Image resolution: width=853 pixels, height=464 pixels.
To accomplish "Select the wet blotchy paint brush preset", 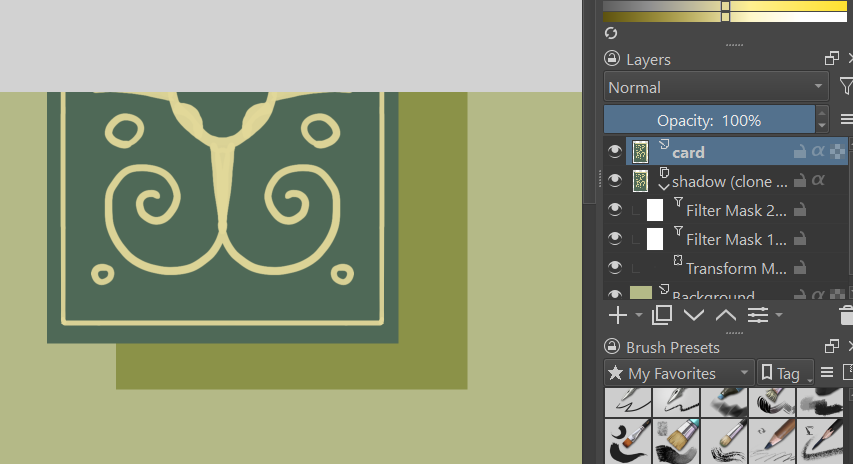I will coord(819,403).
